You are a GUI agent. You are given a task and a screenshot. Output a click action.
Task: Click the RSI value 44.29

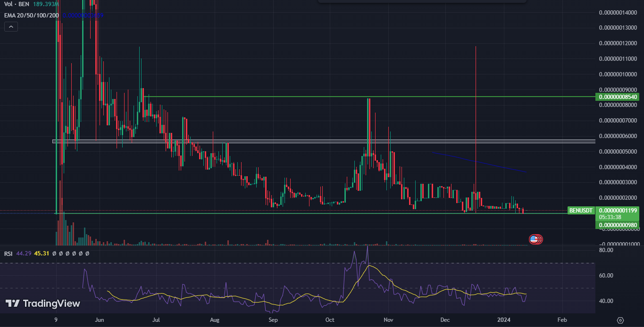point(23,253)
